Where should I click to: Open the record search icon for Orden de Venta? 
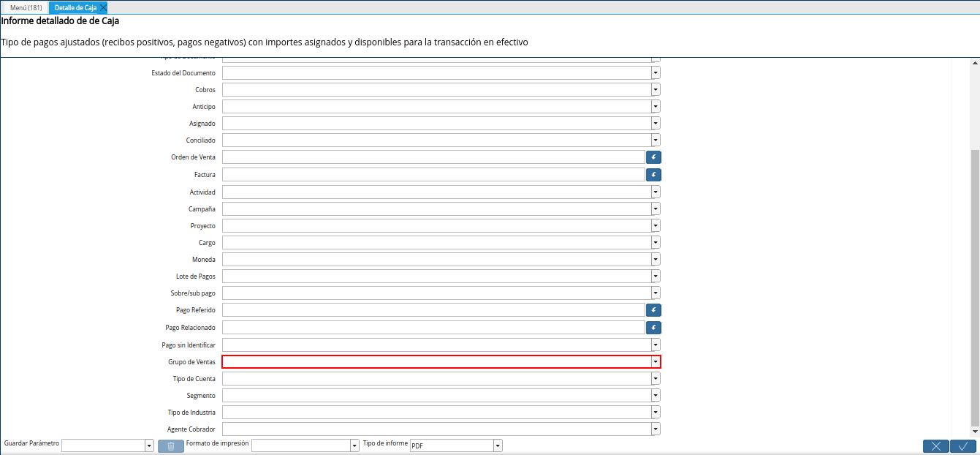pos(653,157)
